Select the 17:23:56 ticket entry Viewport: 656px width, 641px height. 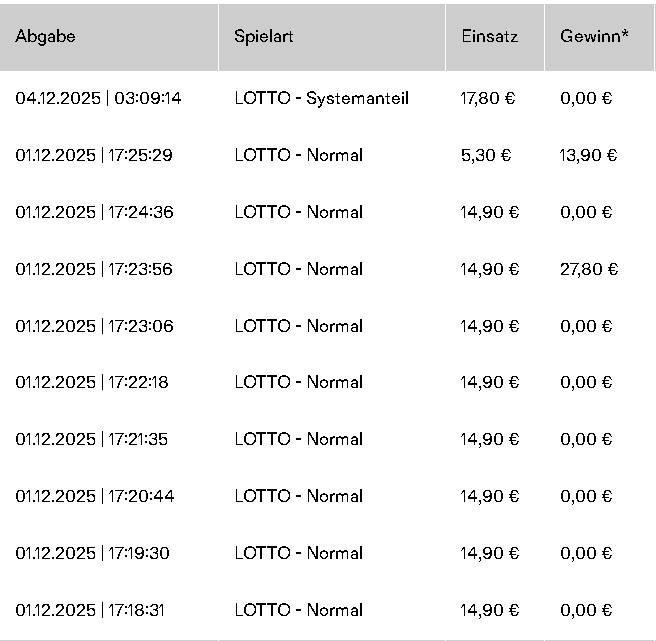[x=94, y=269]
